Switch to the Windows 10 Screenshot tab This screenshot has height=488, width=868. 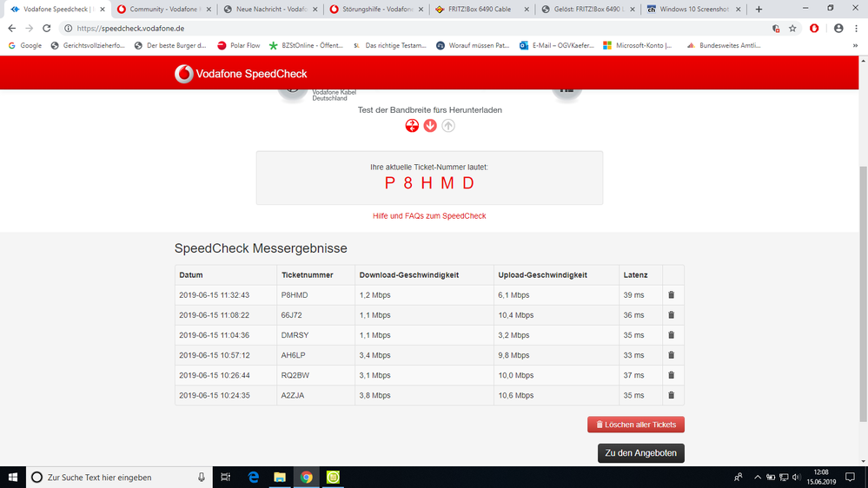(x=694, y=9)
